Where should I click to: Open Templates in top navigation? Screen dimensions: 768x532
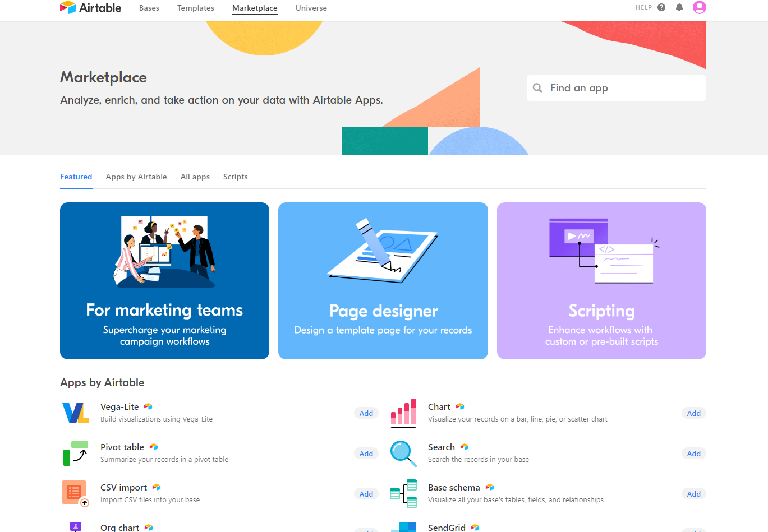tap(196, 8)
